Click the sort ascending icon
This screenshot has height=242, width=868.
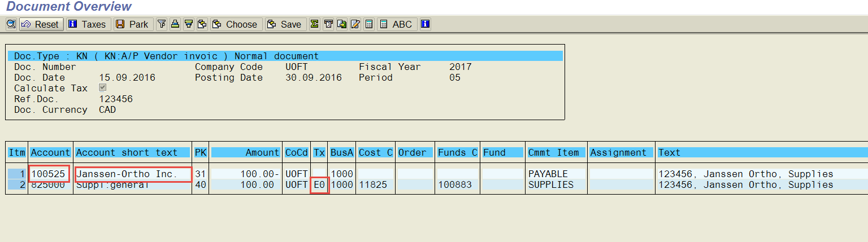(175, 24)
